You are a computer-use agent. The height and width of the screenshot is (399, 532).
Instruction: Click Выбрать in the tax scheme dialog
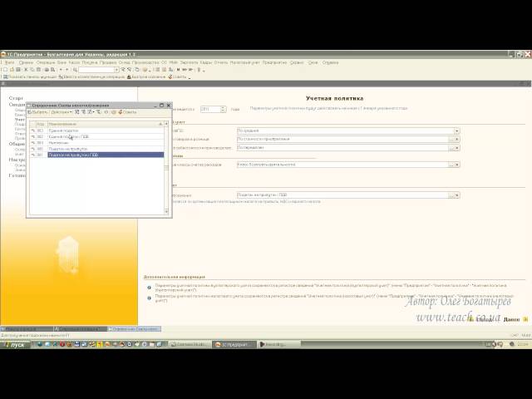[37, 112]
